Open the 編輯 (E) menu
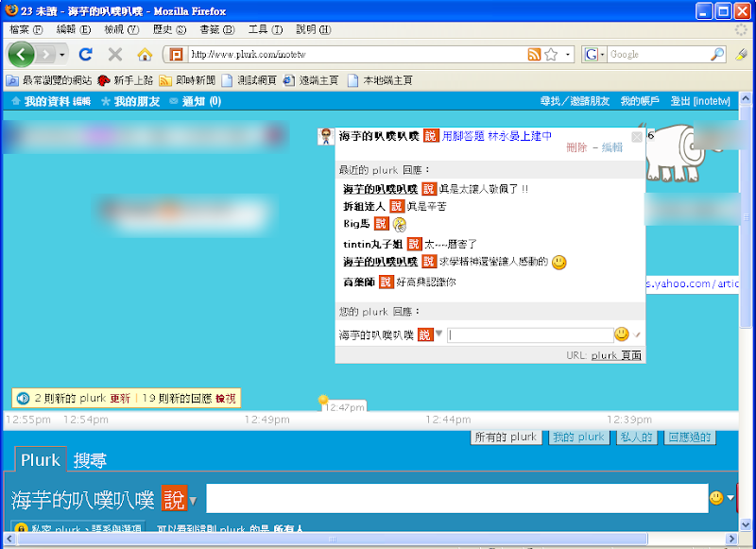 coord(74,30)
